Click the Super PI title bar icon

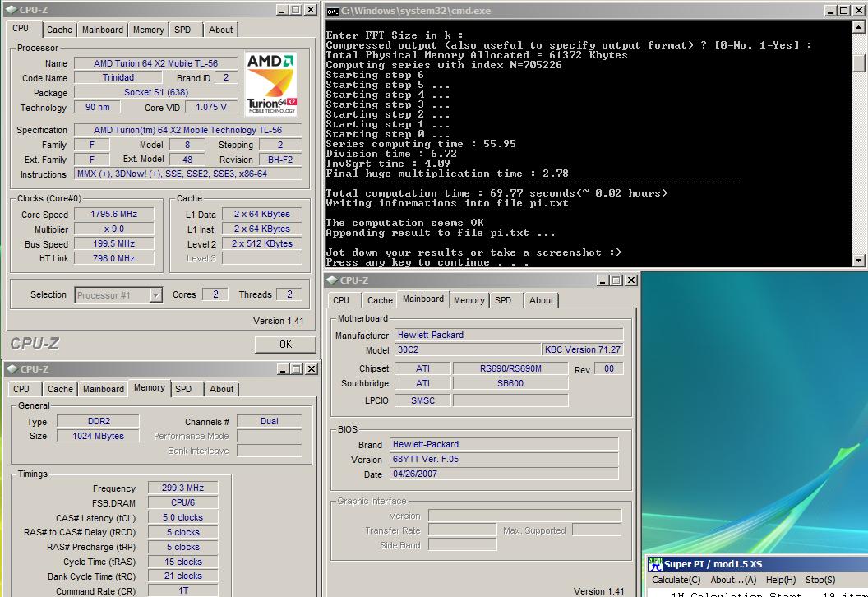pos(655,564)
